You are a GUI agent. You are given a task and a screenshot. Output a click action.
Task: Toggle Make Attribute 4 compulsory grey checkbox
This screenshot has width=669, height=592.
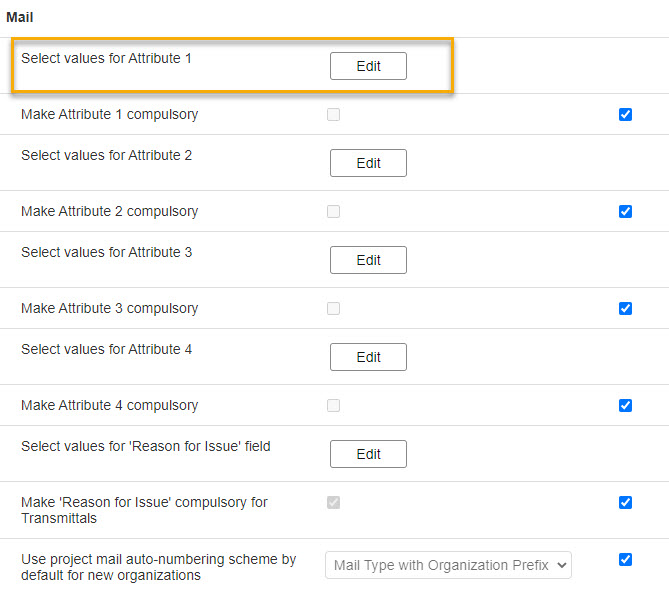[333, 405]
